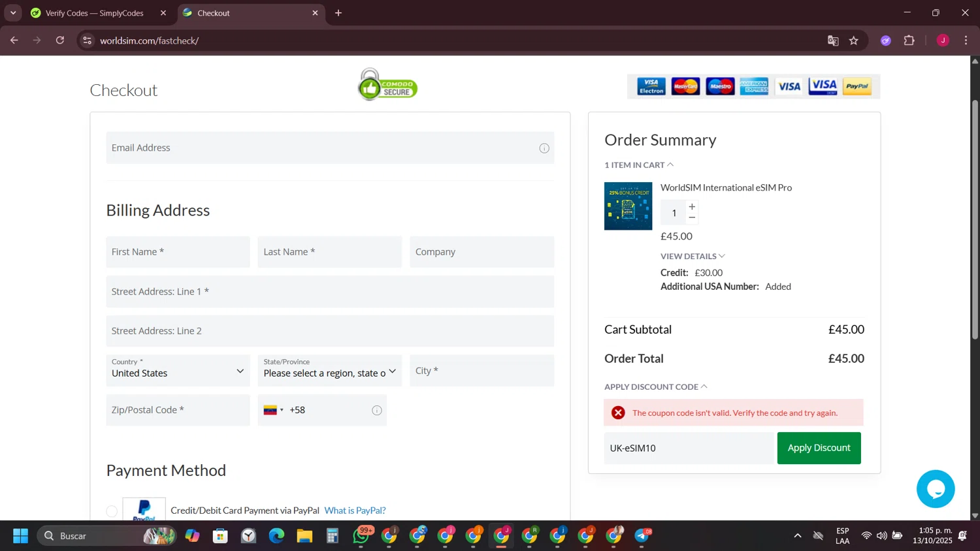Image resolution: width=980 pixels, height=551 pixels.
Task: Decrease quantity with the minus icon
Action: [x=692, y=217]
